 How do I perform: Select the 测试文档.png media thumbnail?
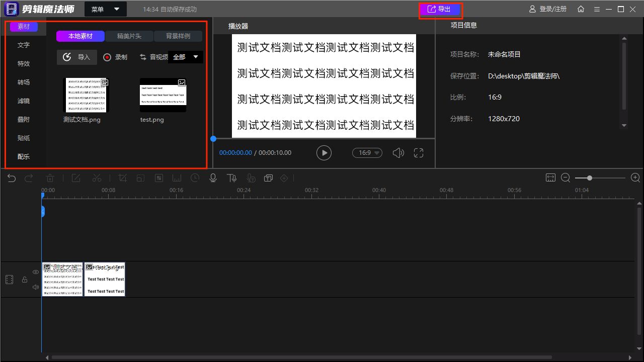(86, 95)
